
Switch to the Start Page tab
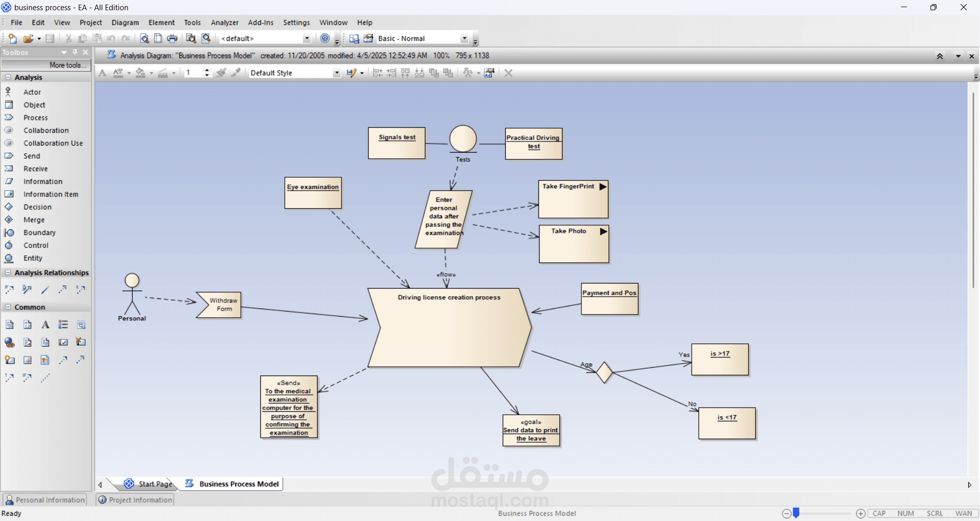pyautogui.click(x=149, y=484)
